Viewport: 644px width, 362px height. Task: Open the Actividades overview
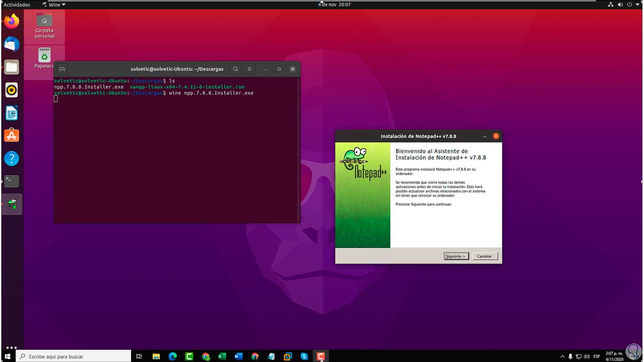click(x=17, y=5)
